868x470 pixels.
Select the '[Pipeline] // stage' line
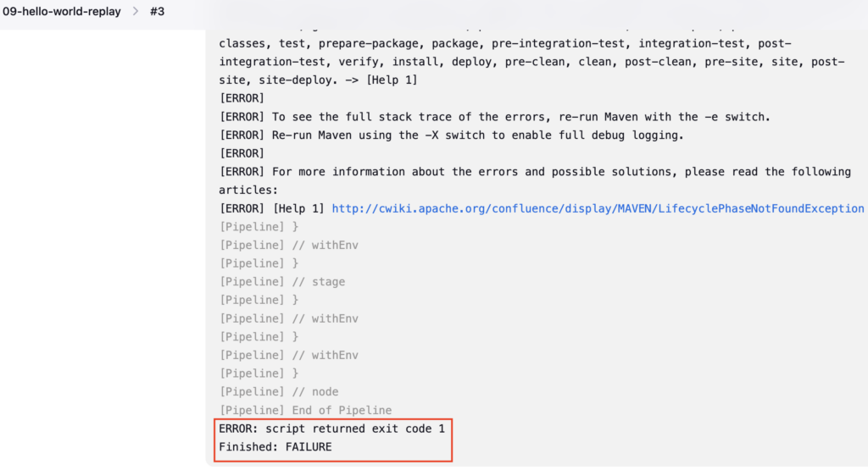pyautogui.click(x=282, y=281)
